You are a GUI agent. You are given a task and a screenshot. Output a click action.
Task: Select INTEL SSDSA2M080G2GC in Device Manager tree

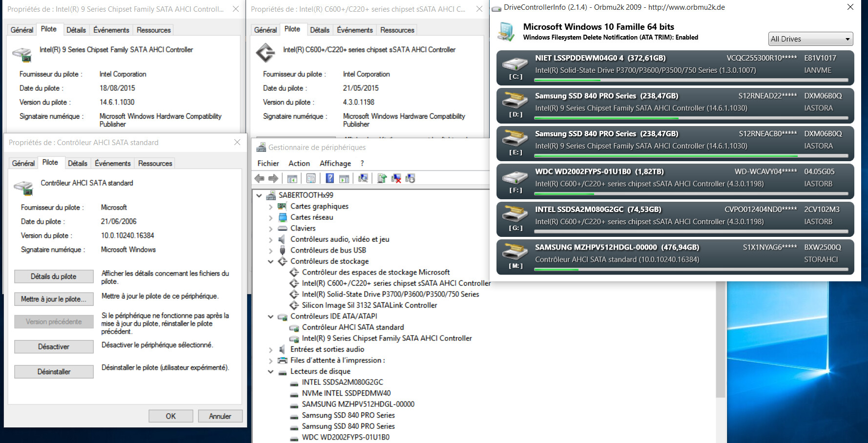(342, 382)
